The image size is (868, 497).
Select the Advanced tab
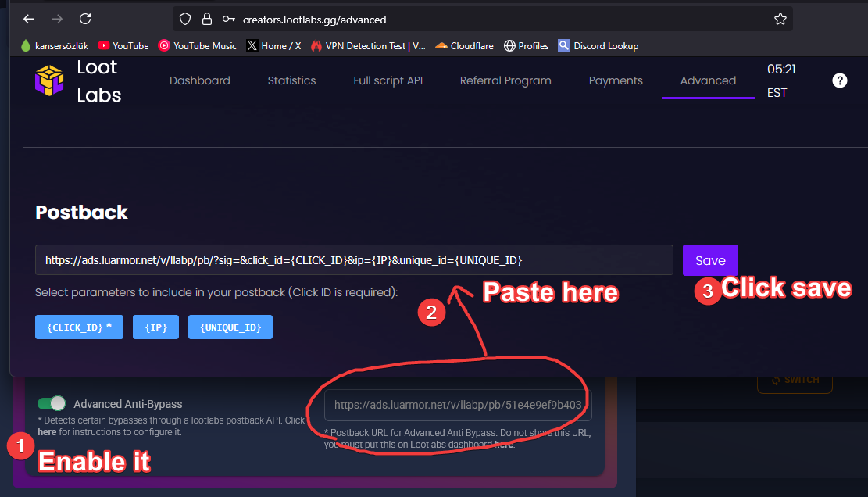[708, 80]
